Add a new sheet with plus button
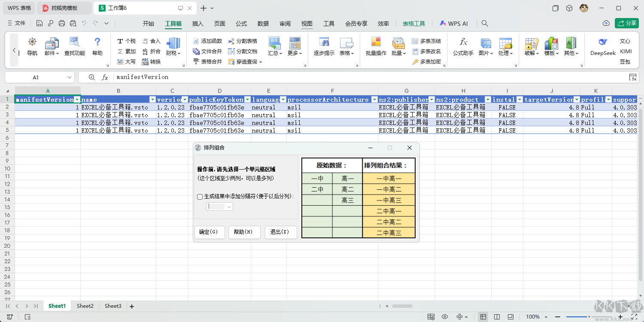 click(x=132, y=306)
